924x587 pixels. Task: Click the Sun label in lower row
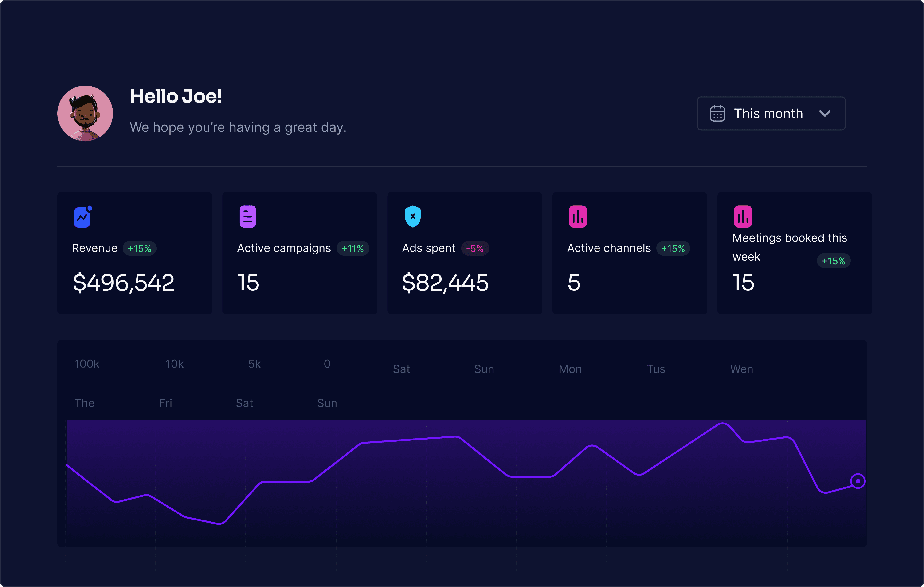(x=327, y=403)
